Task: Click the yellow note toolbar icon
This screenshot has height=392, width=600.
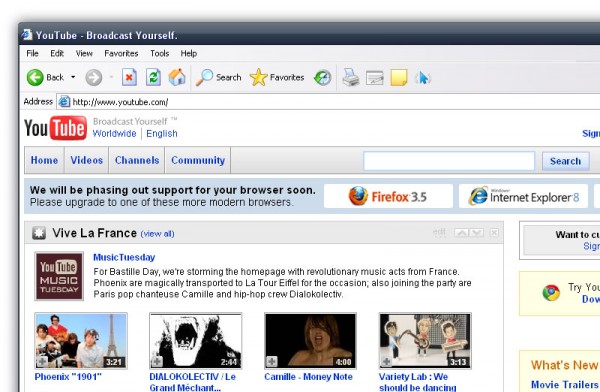Action: point(399,78)
